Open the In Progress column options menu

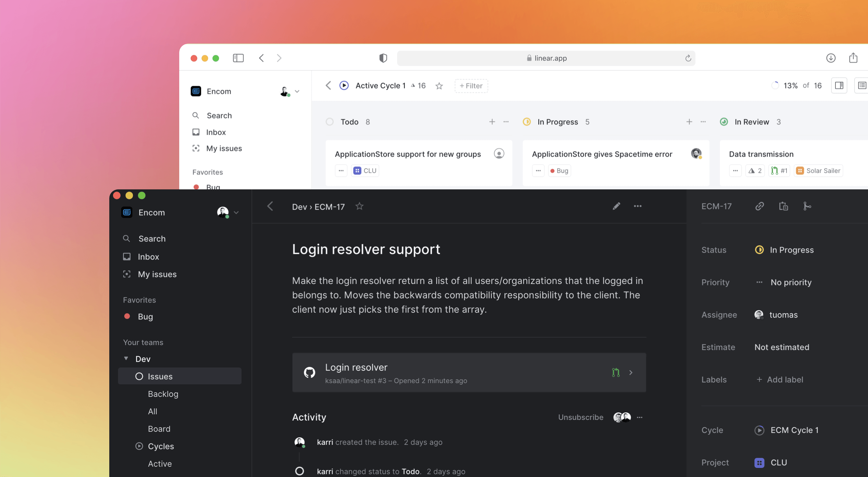(x=703, y=122)
